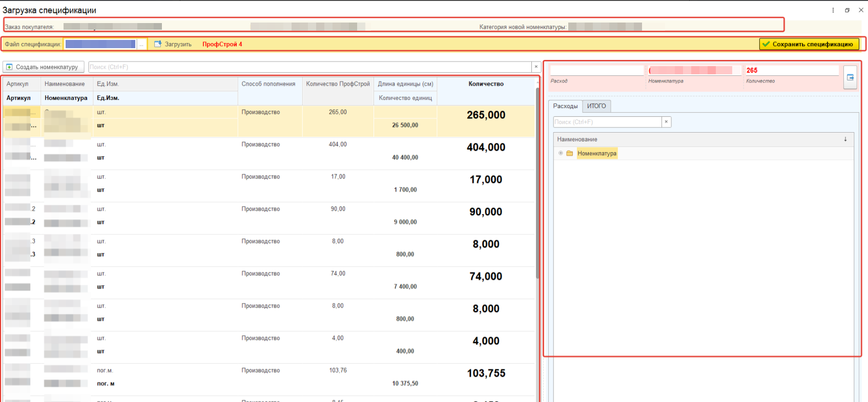Click the Файл спецификации input field
The height and width of the screenshot is (402, 868).
pos(100,45)
